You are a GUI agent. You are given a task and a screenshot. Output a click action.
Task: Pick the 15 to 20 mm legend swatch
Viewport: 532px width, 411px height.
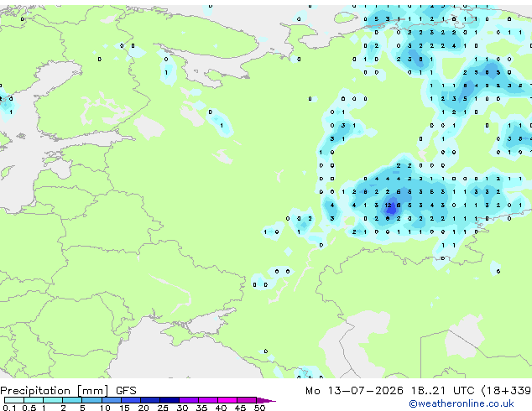130,400
